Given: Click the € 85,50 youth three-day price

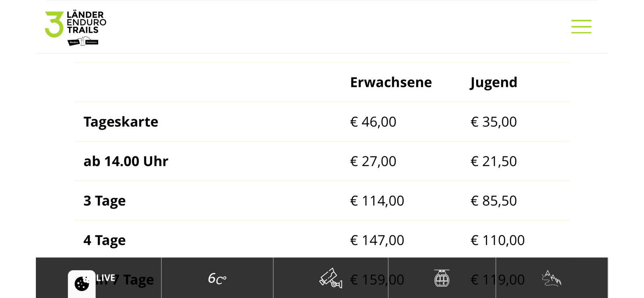Looking at the screenshot, I should (x=493, y=201).
